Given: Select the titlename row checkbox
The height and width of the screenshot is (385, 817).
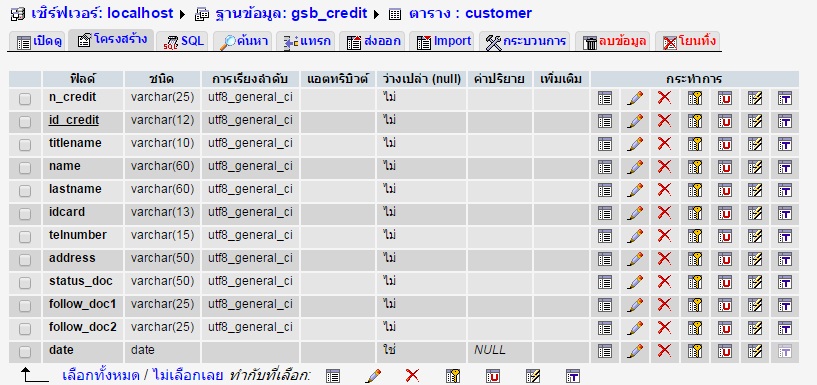Looking at the screenshot, I should 25,145.
